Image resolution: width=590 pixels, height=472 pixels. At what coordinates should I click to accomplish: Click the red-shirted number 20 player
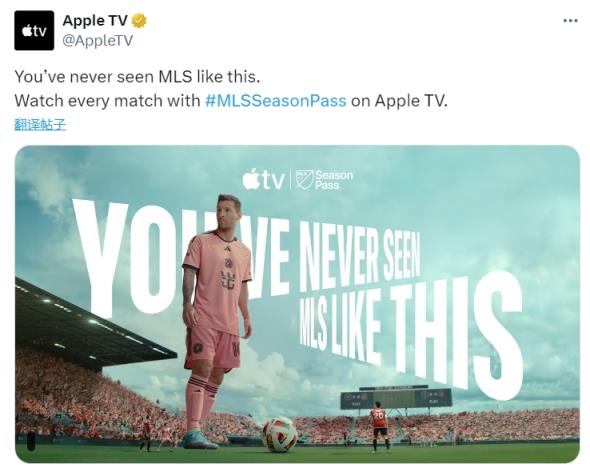[x=378, y=426]
